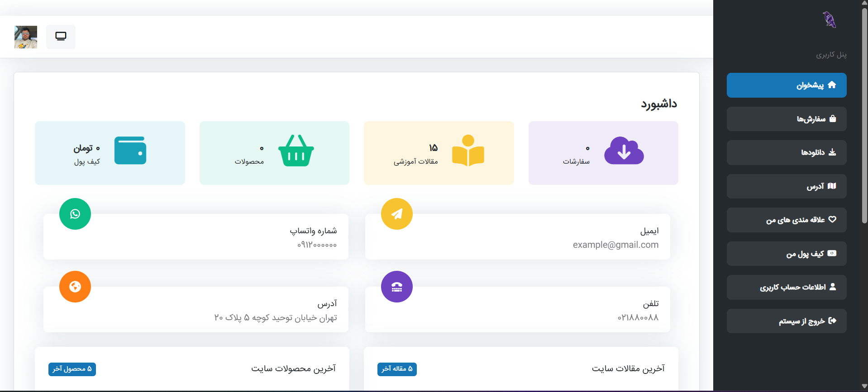
Task: Click the yellow paper plane email icon
Action: (396, 214)
